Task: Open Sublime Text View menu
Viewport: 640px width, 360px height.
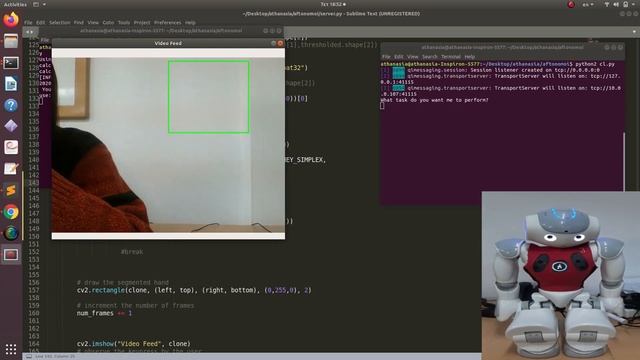Action: (x=93, y=22)
